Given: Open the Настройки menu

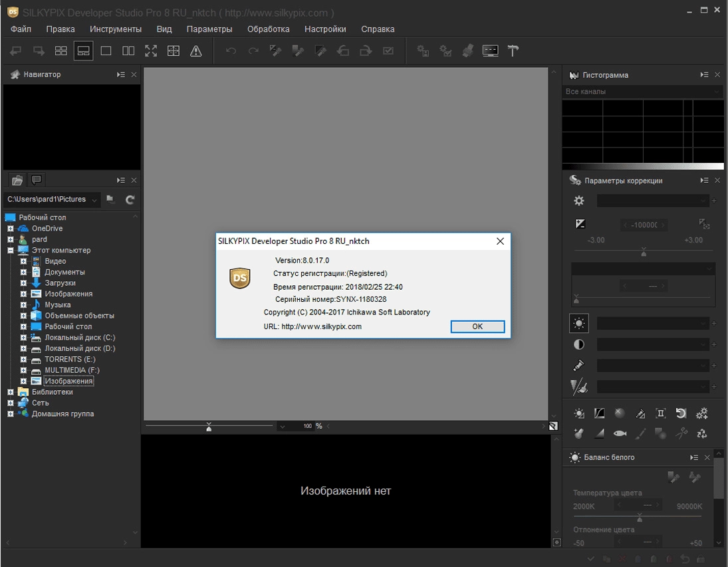Looking at the screenshot, I should click(326, 29).
